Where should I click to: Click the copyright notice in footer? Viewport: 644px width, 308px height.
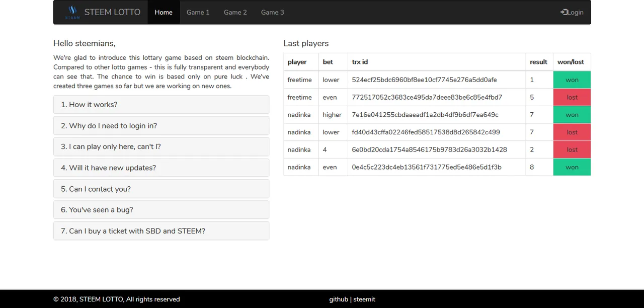pyautogui.click(x=117, y=299)
